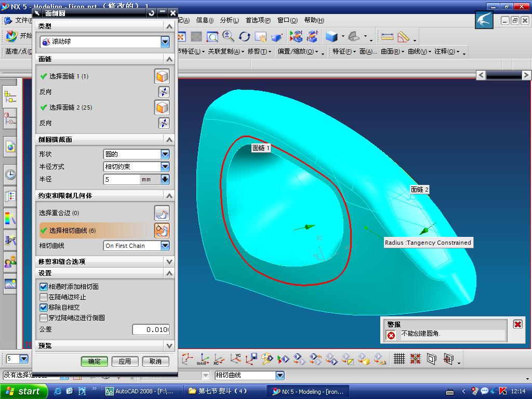This screenshot has width=532, height=399.
Task: Toggle 'Remove self-intersections' checkbox
Action: click(44, 308)
